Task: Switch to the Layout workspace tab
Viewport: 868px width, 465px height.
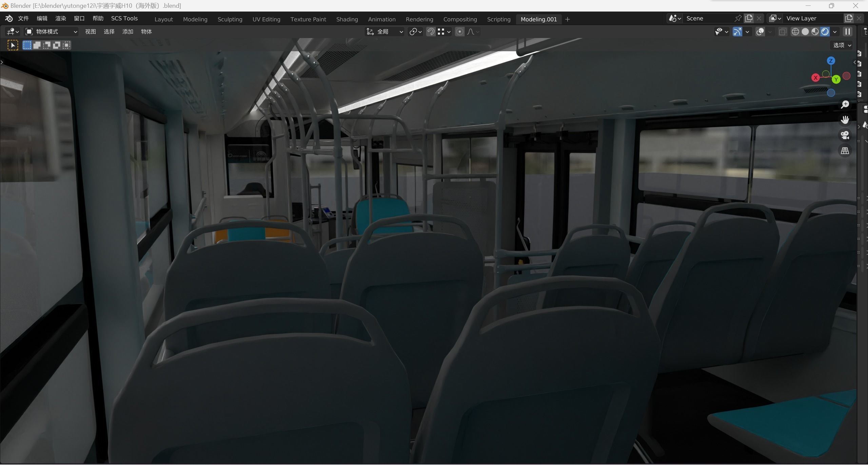Action: pos(164,19)
